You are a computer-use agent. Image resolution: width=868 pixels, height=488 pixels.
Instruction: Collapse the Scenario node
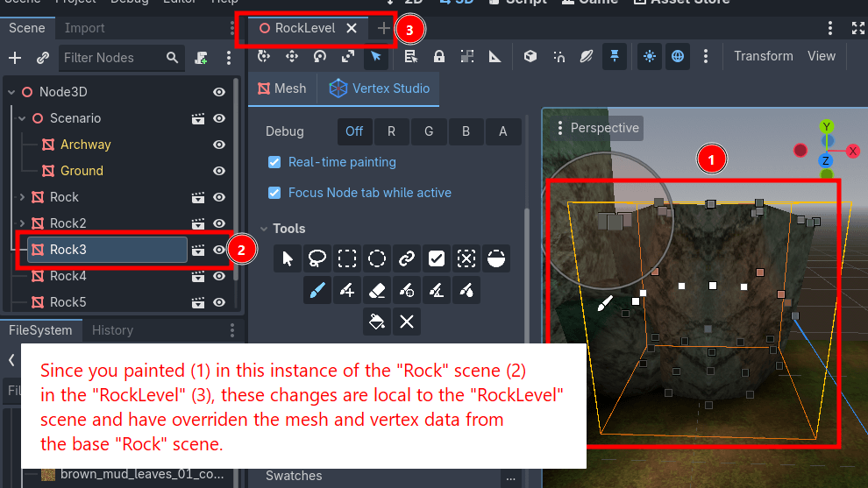pyautogui.click(x=22, y=118)
